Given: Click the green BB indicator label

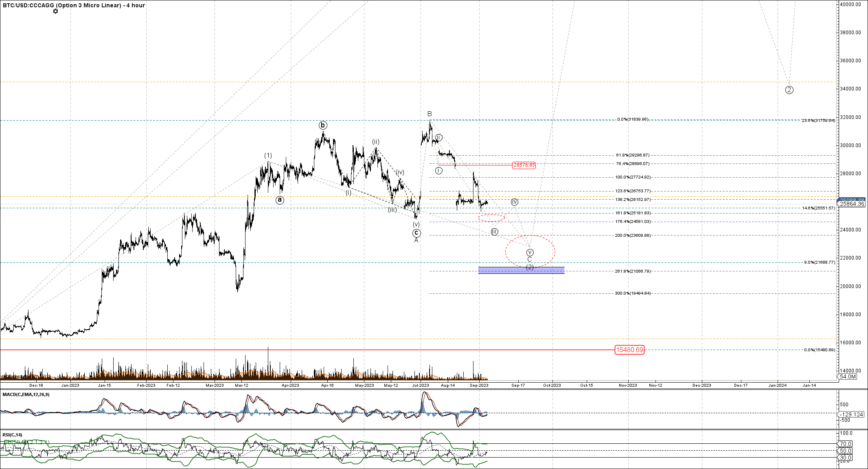Looking at the screenshot, I should click(x=27, y=442).
